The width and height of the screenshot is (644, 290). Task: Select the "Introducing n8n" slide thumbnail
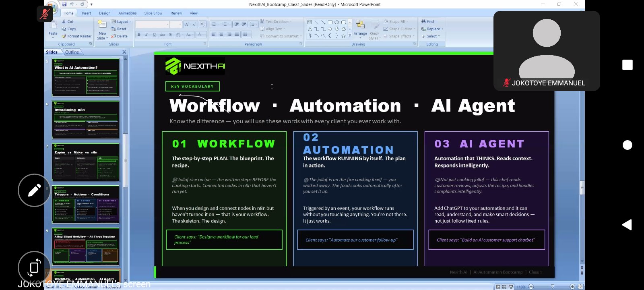(85, 120)
